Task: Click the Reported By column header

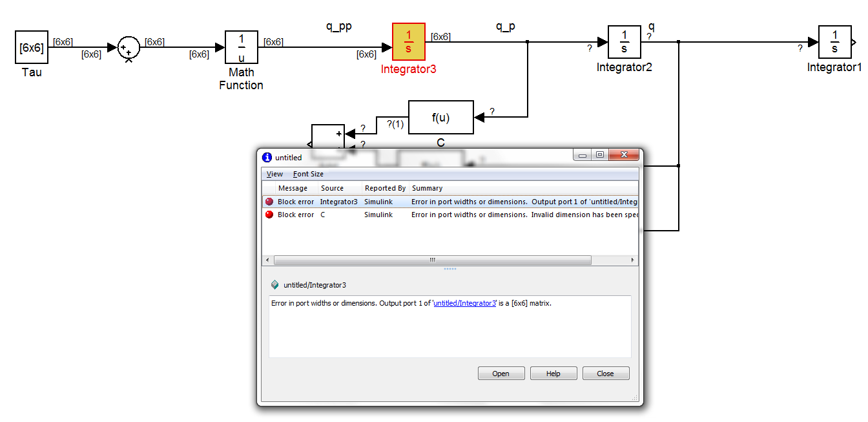Action: click(385, 188)
